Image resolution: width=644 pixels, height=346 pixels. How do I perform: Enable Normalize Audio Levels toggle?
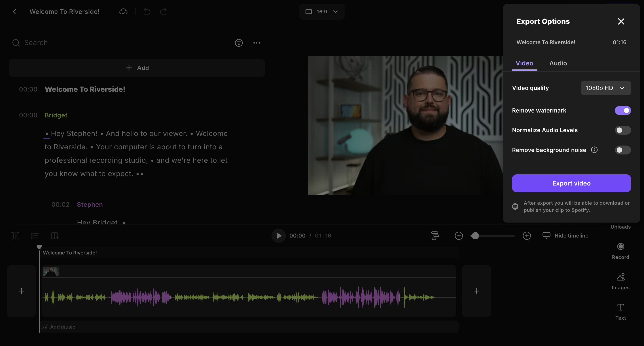pos(623,130)
